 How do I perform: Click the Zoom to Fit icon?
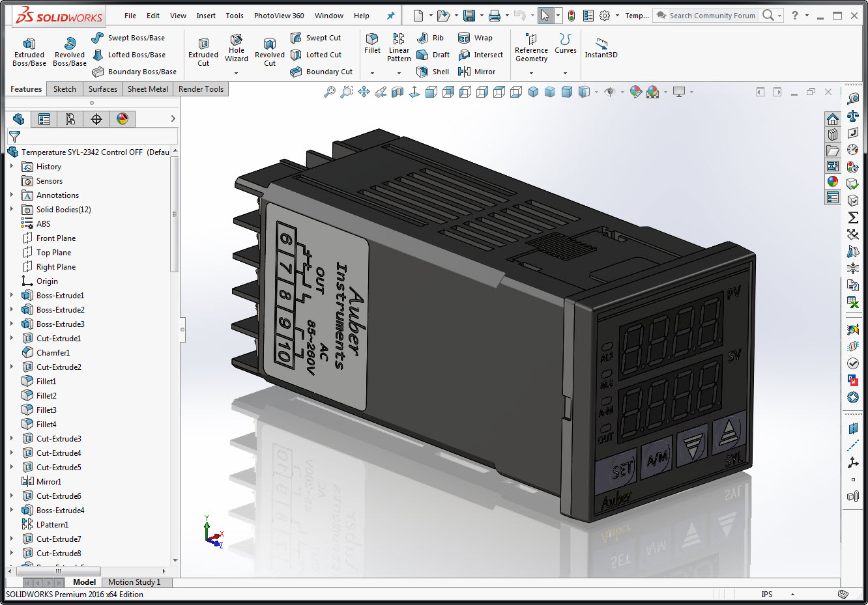tap(330, 92)
